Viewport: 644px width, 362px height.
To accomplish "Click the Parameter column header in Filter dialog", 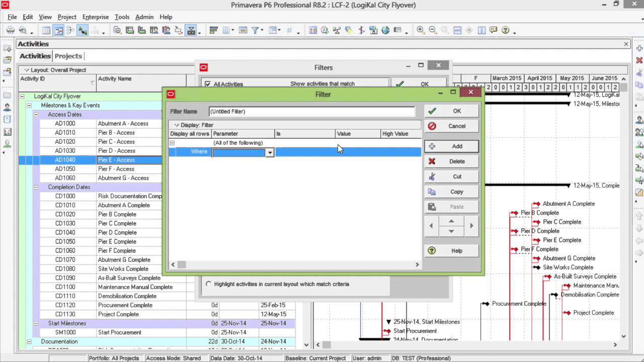I will 243,134.
